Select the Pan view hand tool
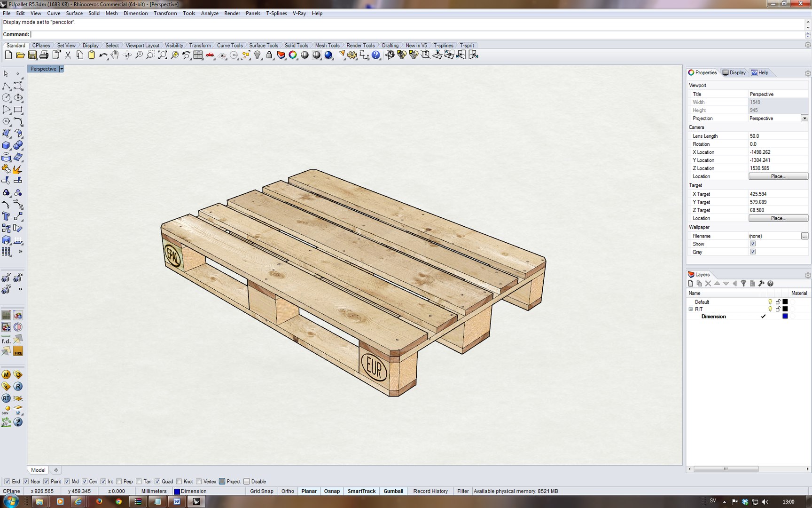The width and height of the screenshot is (812, 508). (115, 55)
